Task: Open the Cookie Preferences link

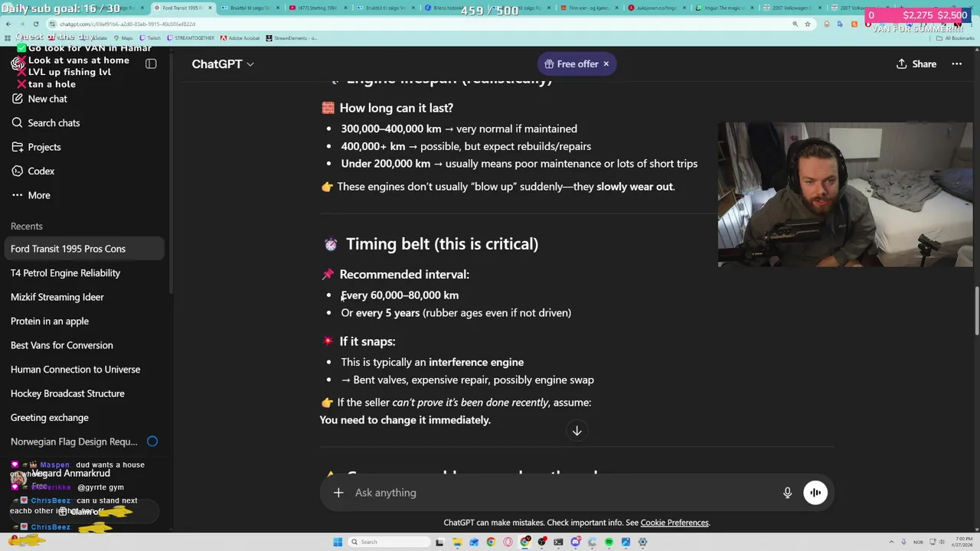Action: click(x=675, y=523)
